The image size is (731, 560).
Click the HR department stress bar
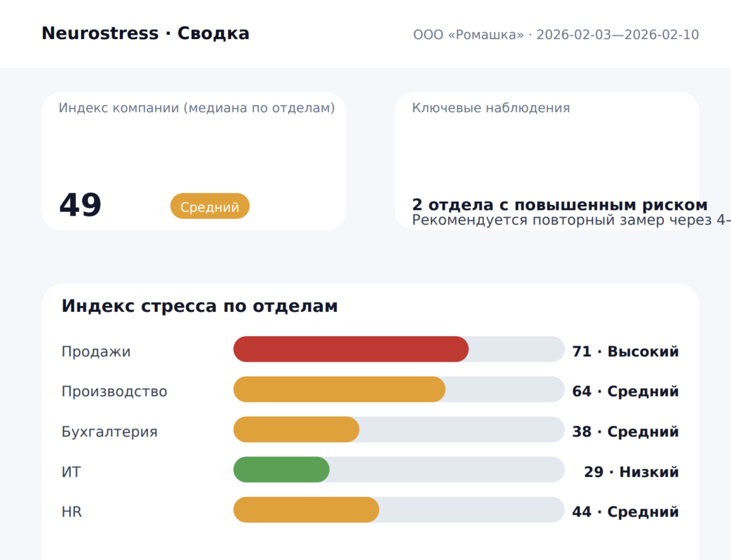click(x=399, y=509)
